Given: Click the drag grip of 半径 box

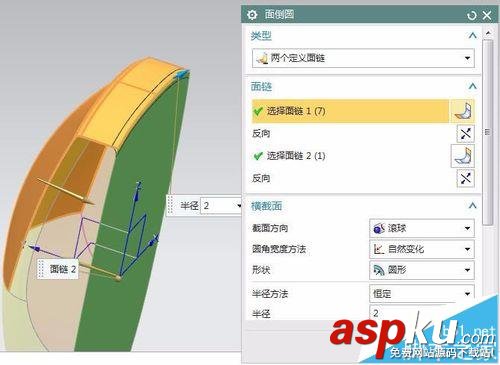Looking at the screenshot, I should [x=170, y=205].
